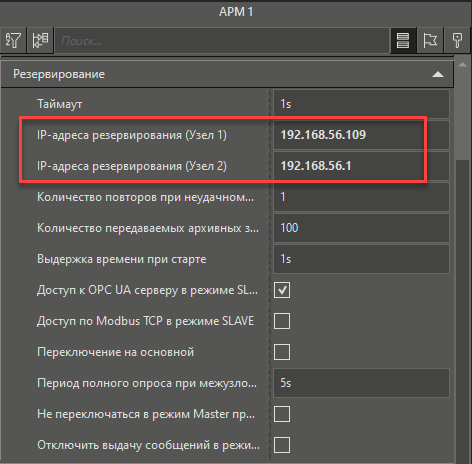Select Узел 2 IP-address field 192.168.56.1
Screen dimensions: 472x464
pyautogui.click(x=361, y=166)
